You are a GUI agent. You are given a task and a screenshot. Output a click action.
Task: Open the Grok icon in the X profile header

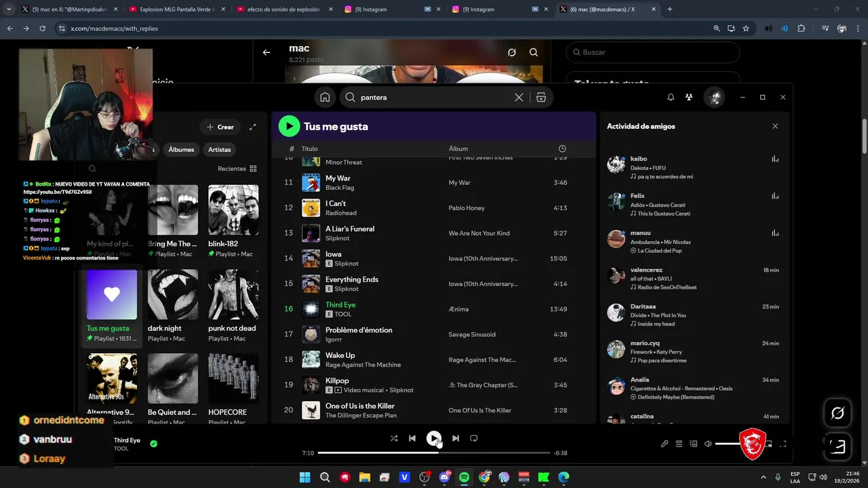pyautogui.click(x=512, y=52)
